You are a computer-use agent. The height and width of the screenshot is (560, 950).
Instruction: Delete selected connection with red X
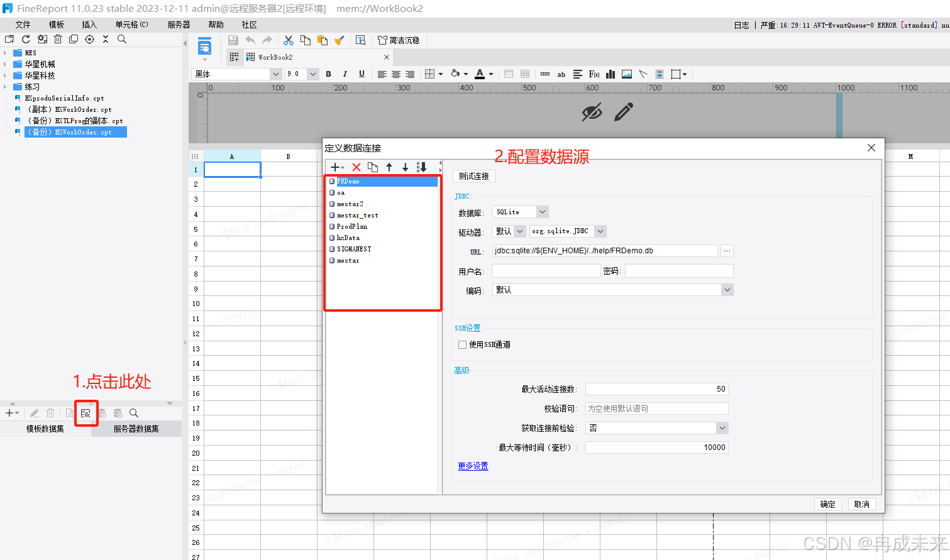(356, 167)
